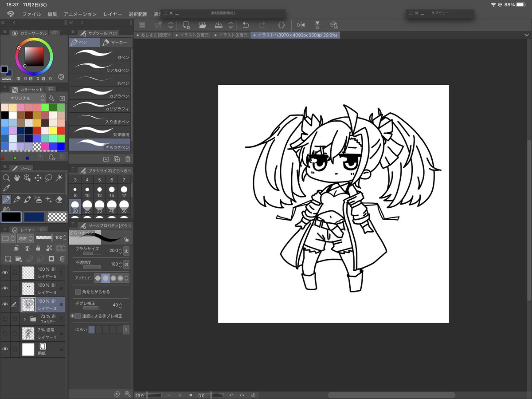Click the new layer folder icon
This screenshot has width=532, height=399.
click(19, 259)
